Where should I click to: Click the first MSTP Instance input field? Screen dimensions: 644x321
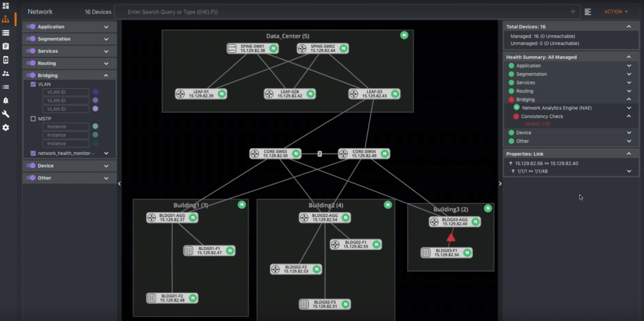[65, 127]
